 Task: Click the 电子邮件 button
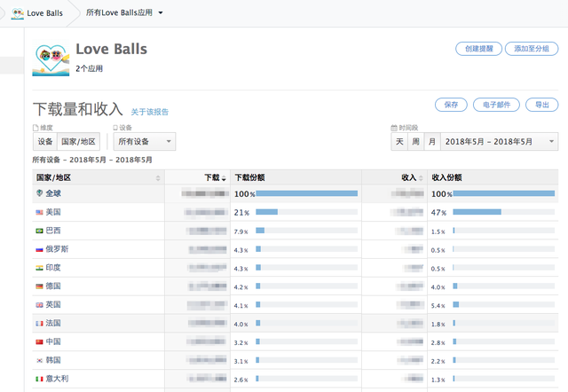point(496,105)
